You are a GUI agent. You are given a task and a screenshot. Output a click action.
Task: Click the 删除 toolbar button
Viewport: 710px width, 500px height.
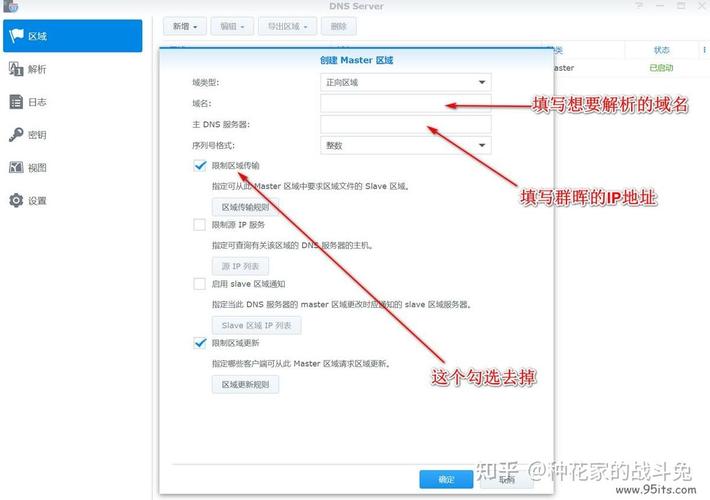coord(338,26)
